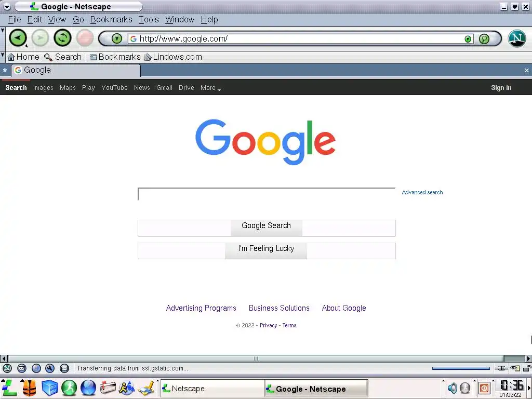Open Images in the Google bar
This screenshot has height=399, width=532.
[x=43, y=87]
